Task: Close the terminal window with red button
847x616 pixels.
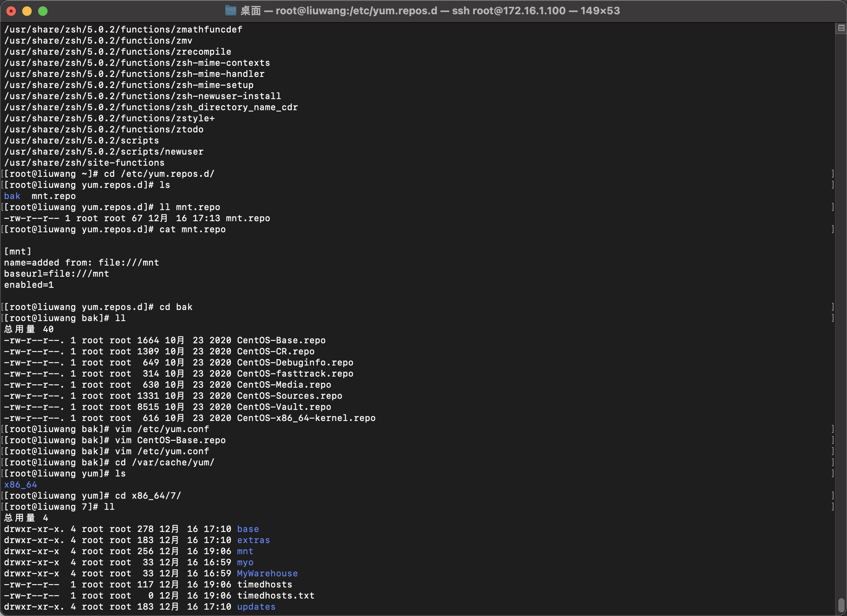Action: coord(11,11)
